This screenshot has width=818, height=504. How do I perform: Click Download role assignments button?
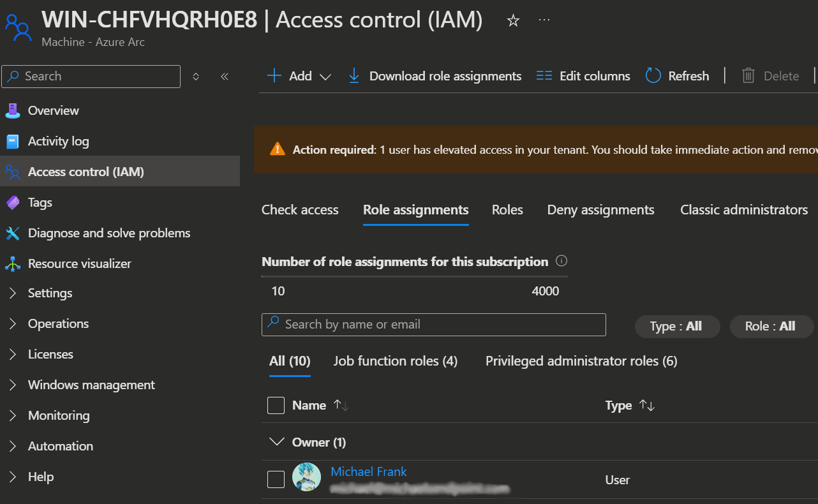click(435, 76)
